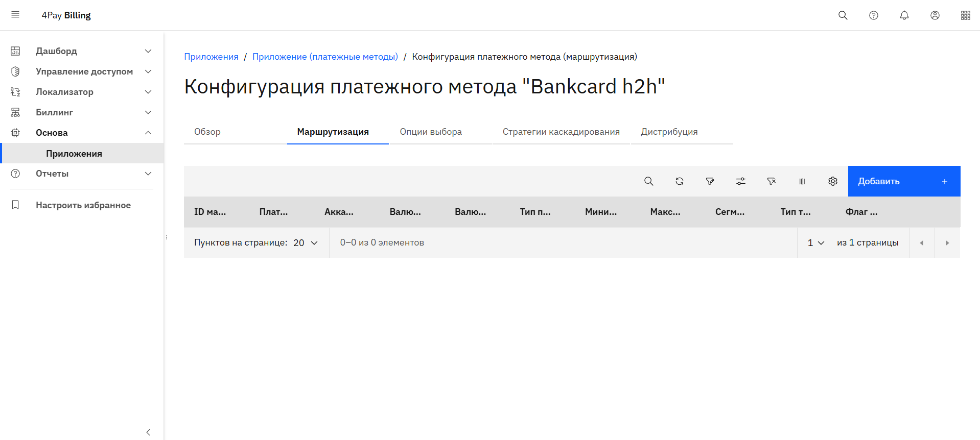
Task: Open the page number dropdown
Action: 815,243
